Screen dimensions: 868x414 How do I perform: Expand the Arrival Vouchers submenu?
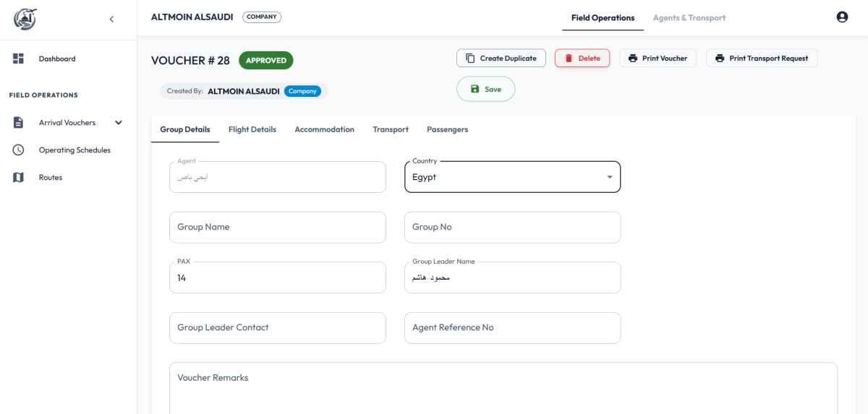119,123
